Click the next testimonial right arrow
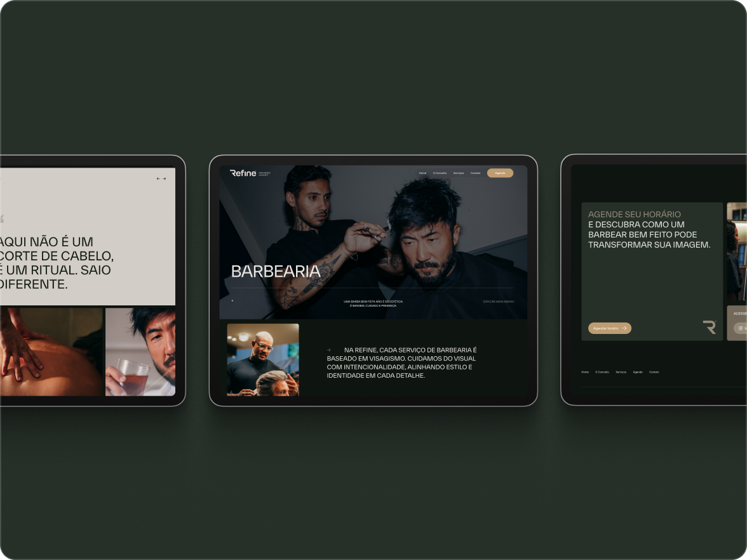747x560 pixels. [165, 178]
